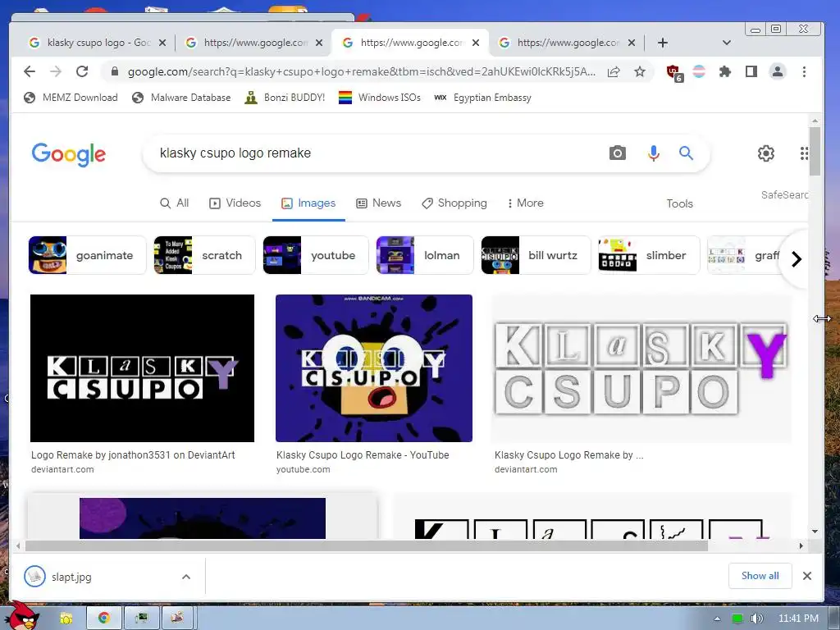Open the Chrome profile avatar
The width and height of the screenshot is (840, 630).
(778, 71)
